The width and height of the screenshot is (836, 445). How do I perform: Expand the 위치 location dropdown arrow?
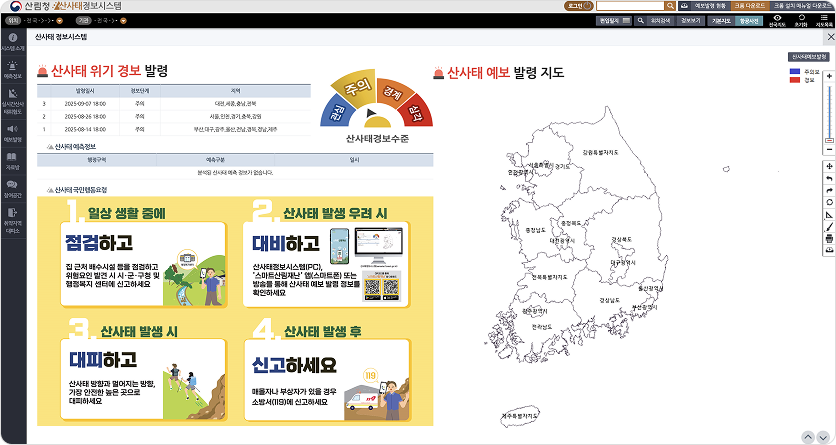pyautogui.click(x=60, y=20)
